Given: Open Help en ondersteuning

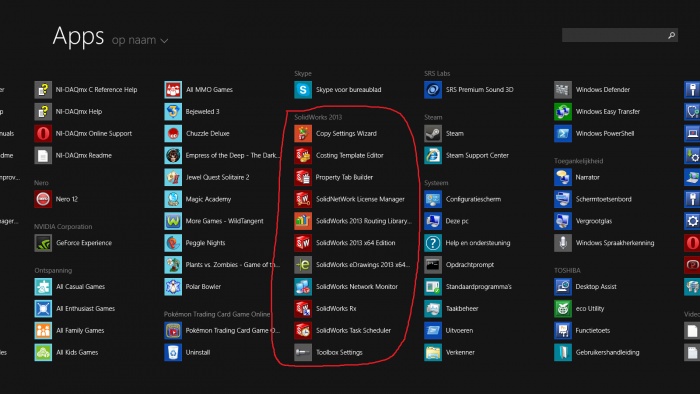Looking at the screenshot, I should [x=468, y=243].
